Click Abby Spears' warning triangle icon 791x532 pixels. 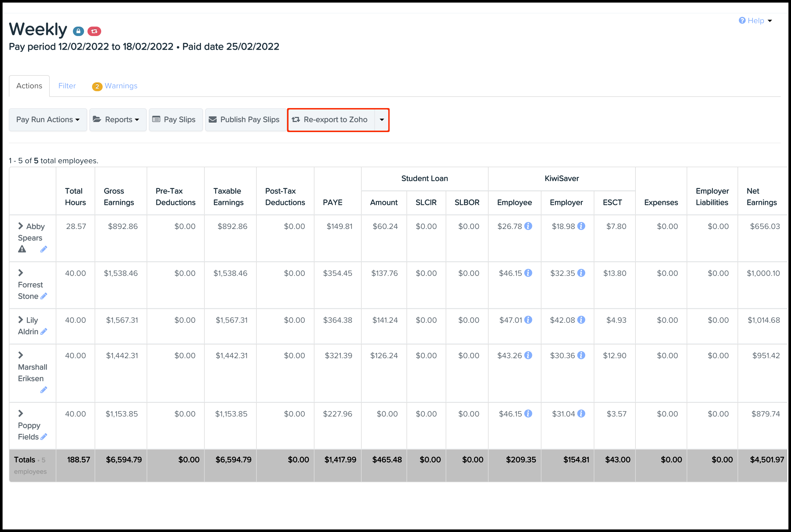click(22, 249)
